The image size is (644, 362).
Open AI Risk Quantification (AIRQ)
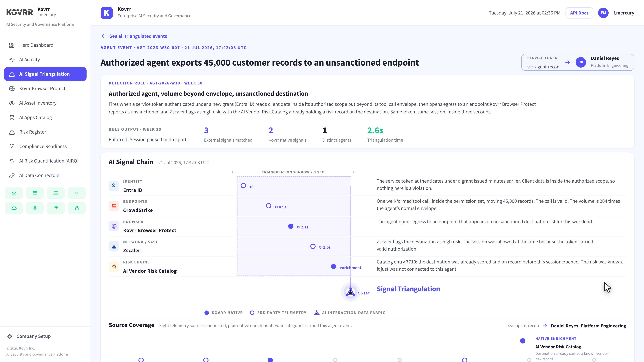[45, 161]
